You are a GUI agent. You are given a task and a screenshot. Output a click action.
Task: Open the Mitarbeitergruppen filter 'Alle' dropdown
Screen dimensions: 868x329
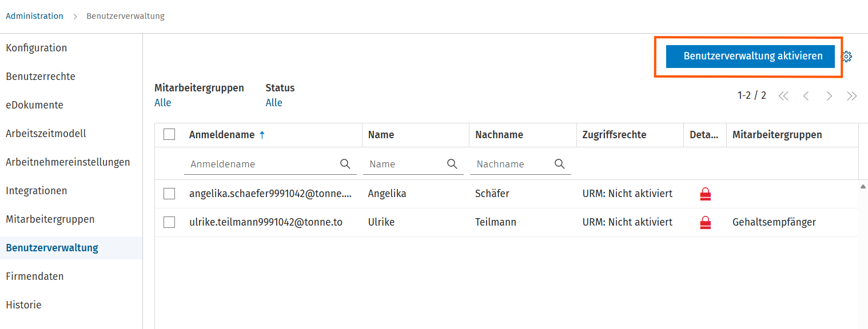[x=163, y=103]
